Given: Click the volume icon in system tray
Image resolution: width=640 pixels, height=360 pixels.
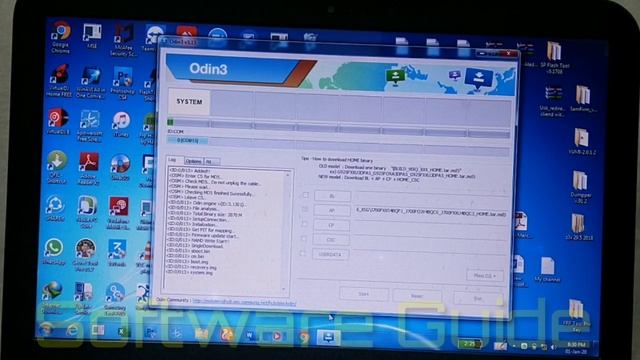Looking at the screenshot, I should tap(553, 347).
